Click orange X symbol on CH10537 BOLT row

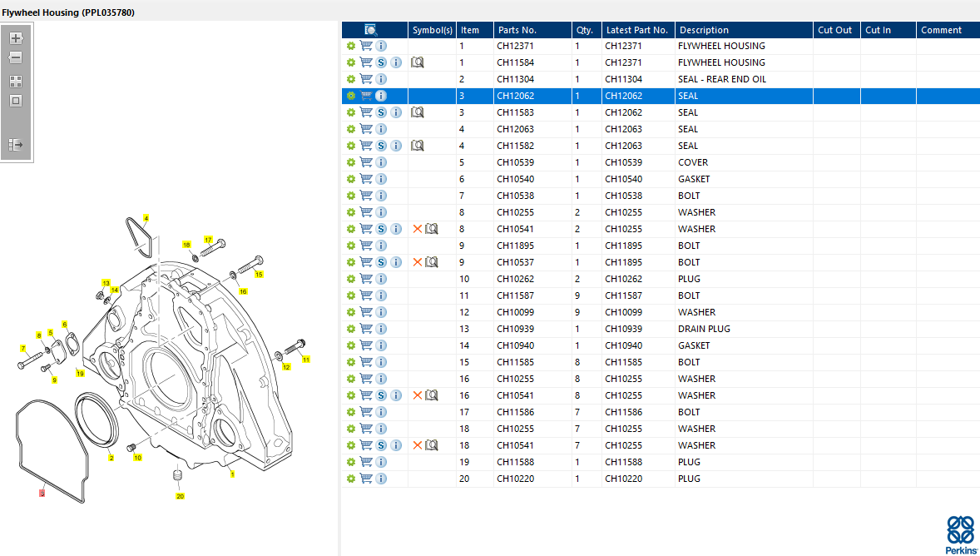pos(418,262)
